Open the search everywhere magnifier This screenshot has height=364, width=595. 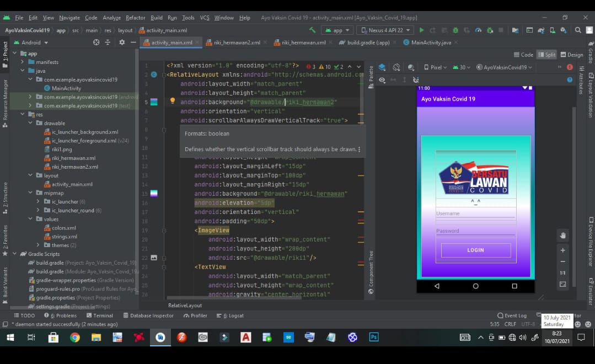pos(578,30)
